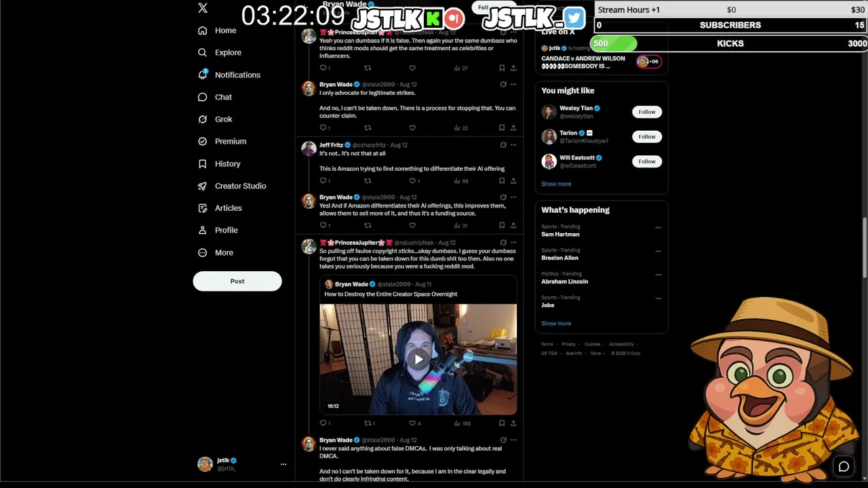The height and width of the screenshot is (488, 868).
Task: Bookmark the 'I only advocate for legitimate strikes' tweet
Action: (x=502, y=127)
